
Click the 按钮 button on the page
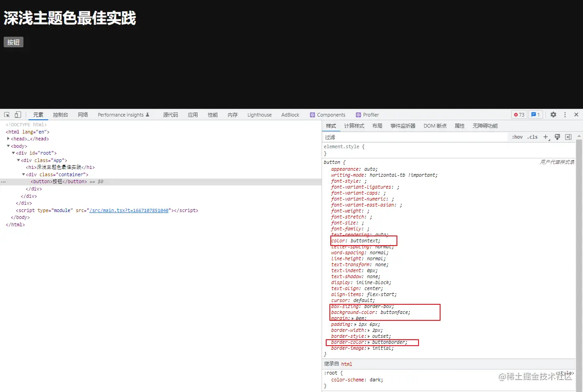(13, 42)
